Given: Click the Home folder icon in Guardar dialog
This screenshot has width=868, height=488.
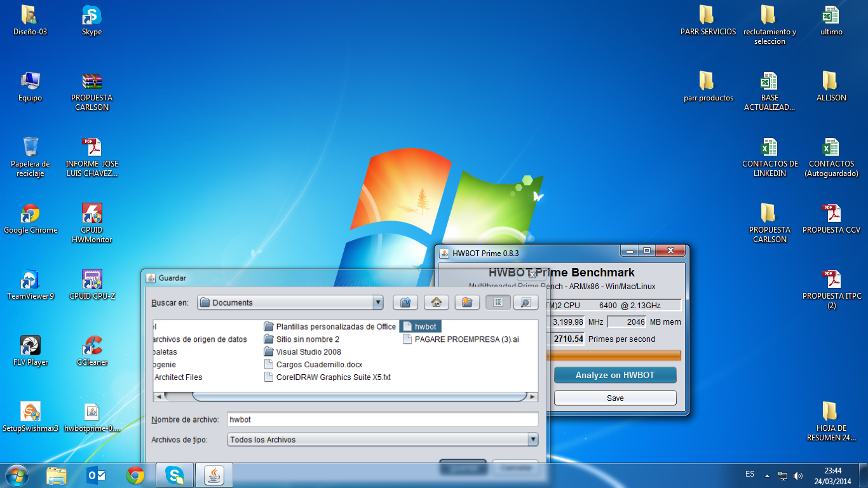Looking at the screenshot, I should [436, 302].
